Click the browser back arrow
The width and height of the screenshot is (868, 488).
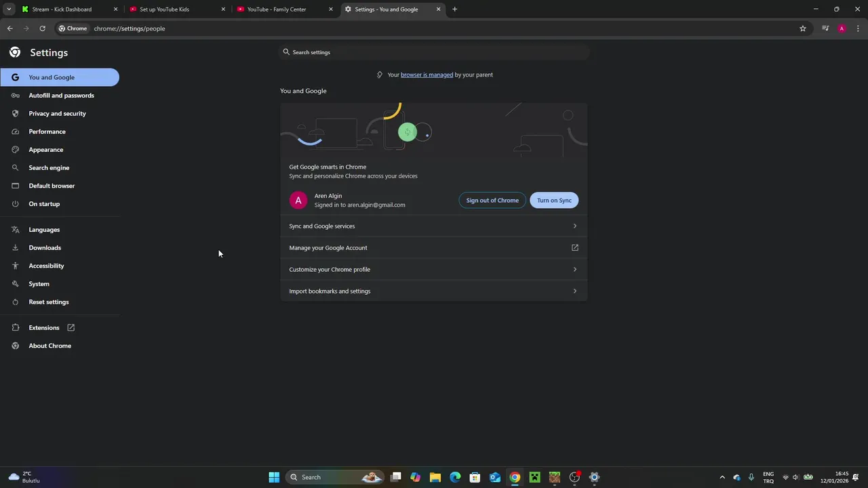point(9,28)
